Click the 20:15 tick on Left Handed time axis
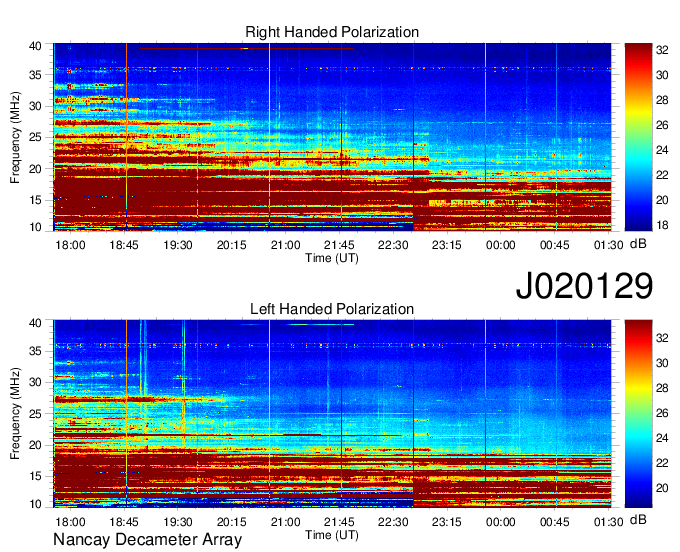The height and width of the screenshot is (552, 680). coord(232,522)
